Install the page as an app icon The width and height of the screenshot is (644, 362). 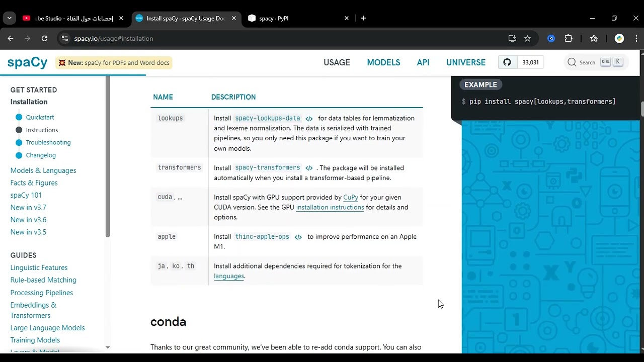point(512,38)
